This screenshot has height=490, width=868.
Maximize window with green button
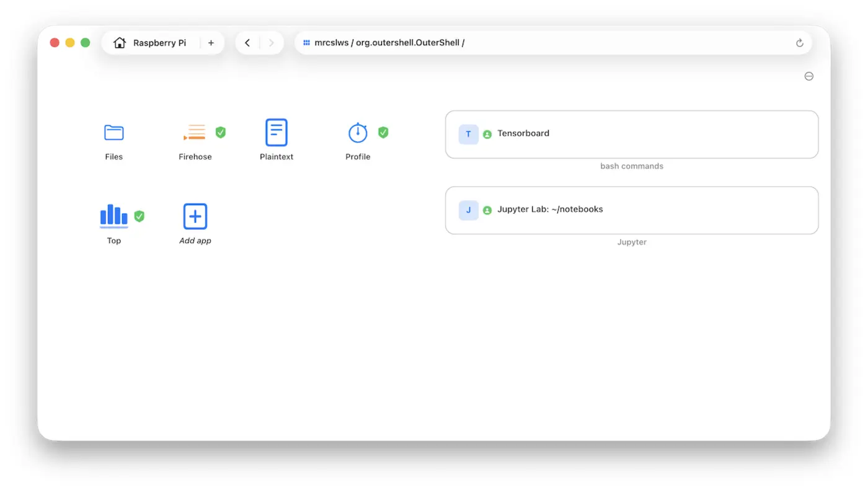coord(86,43)
